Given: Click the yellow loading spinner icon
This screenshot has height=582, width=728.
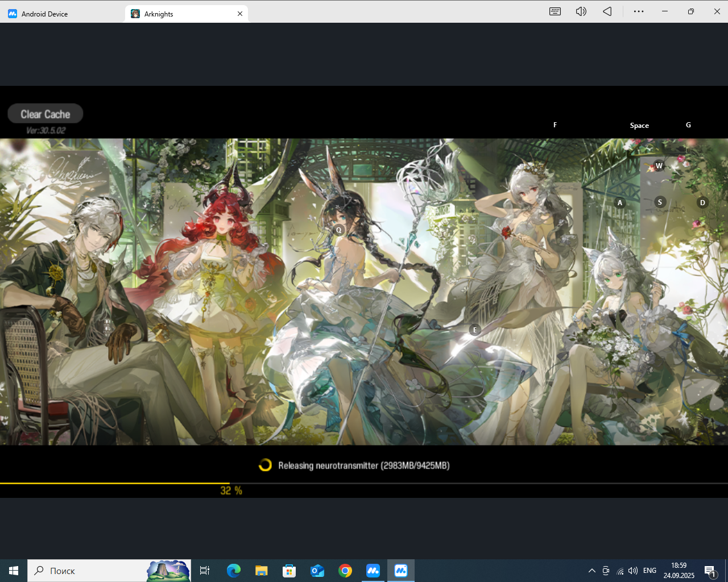Looking at the screenshot, I should (x=265, y=465).
